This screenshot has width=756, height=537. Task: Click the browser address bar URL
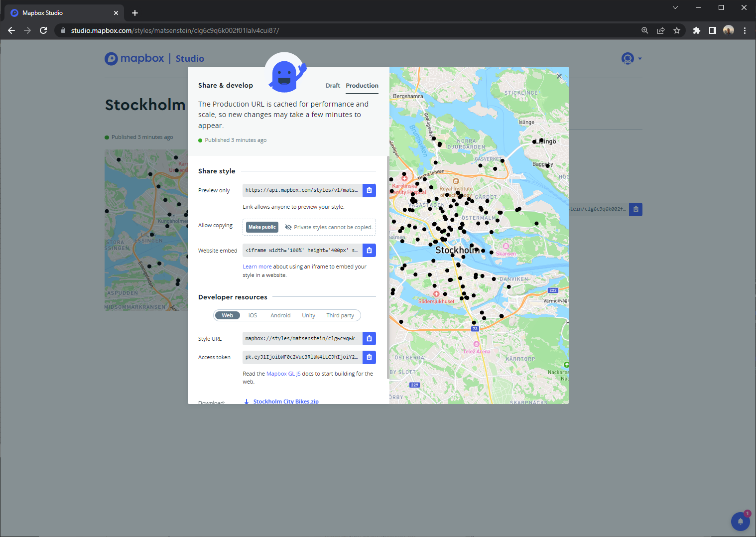click(x=175, y=30)
